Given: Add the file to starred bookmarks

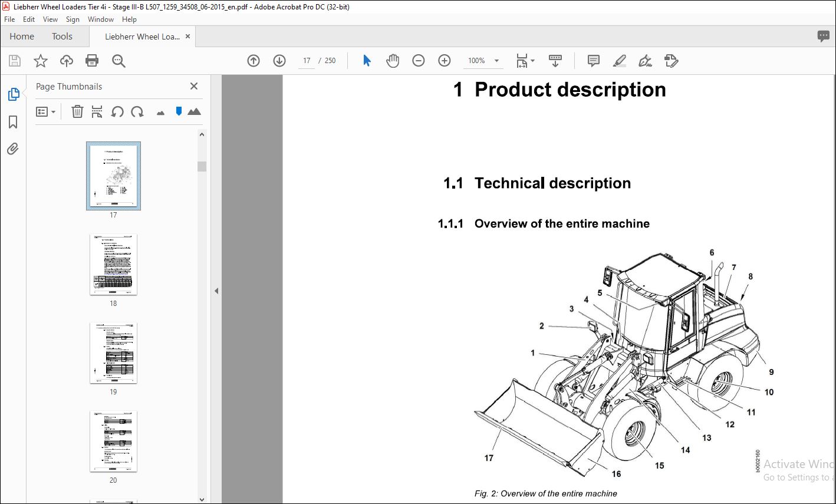Looking at the screenshot, I should coord(40,61).
